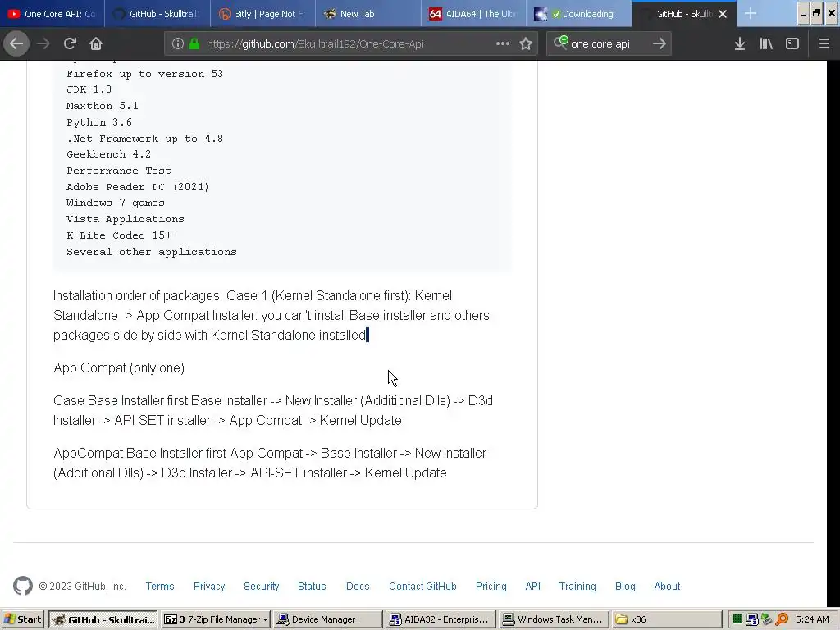The height and width of the screenshot is (630, 840).
Task: Open the Pricing footer link
Action: tap(491, 586)
